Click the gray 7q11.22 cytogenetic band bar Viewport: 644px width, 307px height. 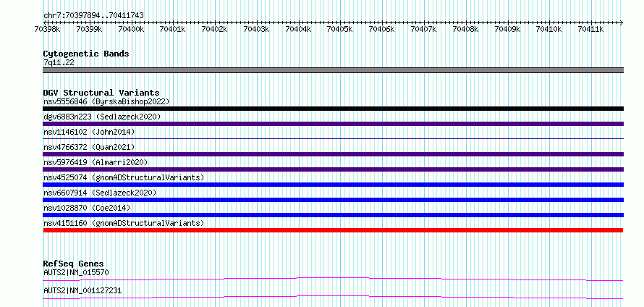coord(333,70)
